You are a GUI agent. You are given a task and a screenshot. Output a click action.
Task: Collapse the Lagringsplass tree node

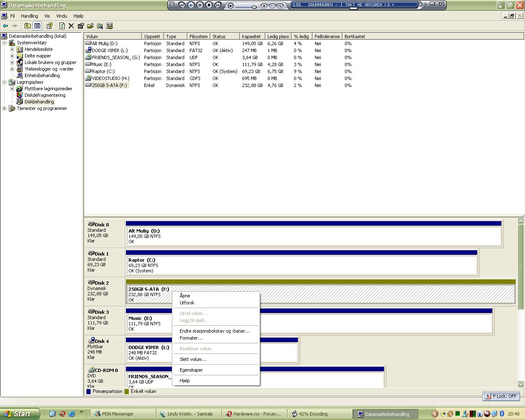pos(5,82)
